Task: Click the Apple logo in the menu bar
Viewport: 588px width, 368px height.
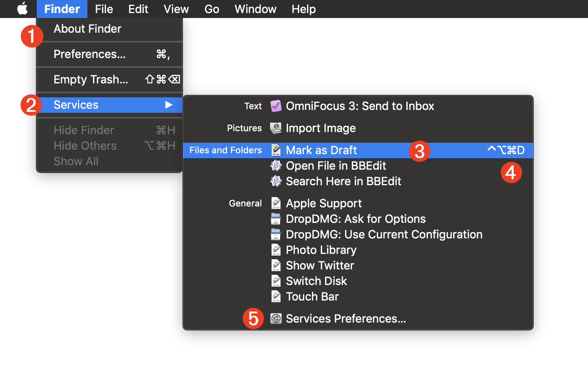Action: tap(22, 9)
